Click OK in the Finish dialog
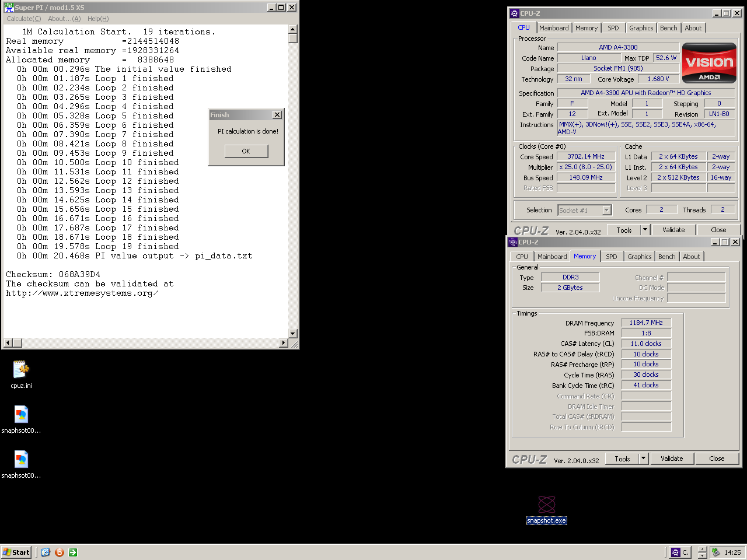This screenshot has width=747, height=560. 246,151
